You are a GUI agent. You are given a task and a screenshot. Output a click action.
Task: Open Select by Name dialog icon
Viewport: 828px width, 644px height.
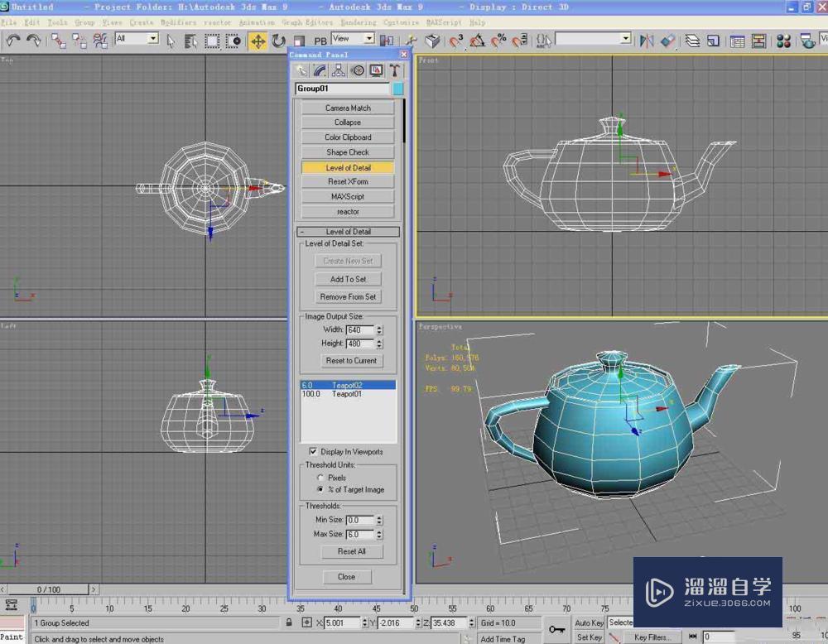click(190, 40)
